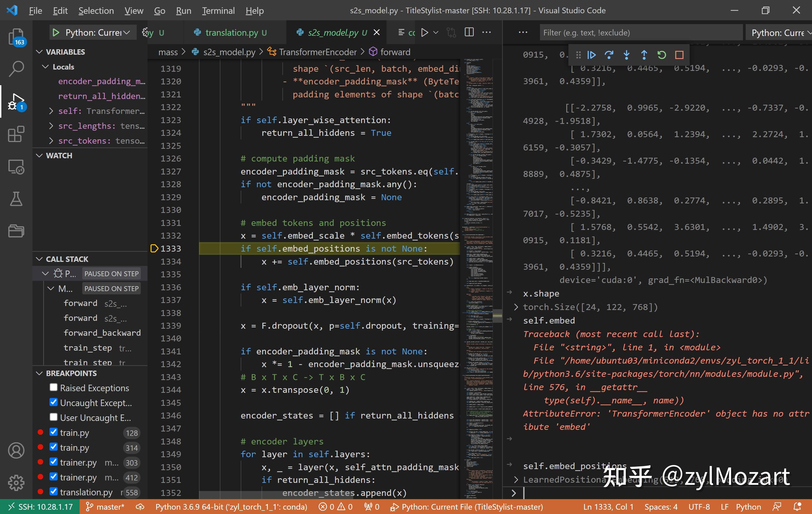Collapse the CALL STACK section
The height and width of the screenshot is (514, 812).
(40, 259)
